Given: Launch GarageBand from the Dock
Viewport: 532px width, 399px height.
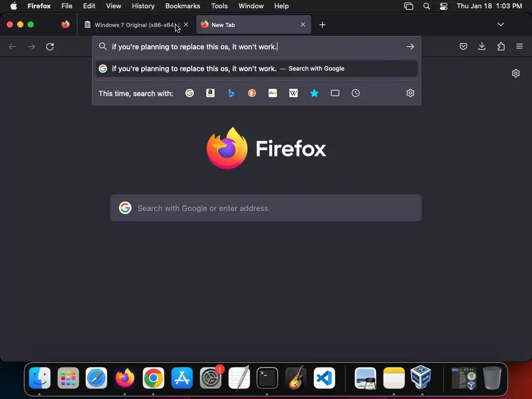Looking at the screenshot, I should click(296, 378).
